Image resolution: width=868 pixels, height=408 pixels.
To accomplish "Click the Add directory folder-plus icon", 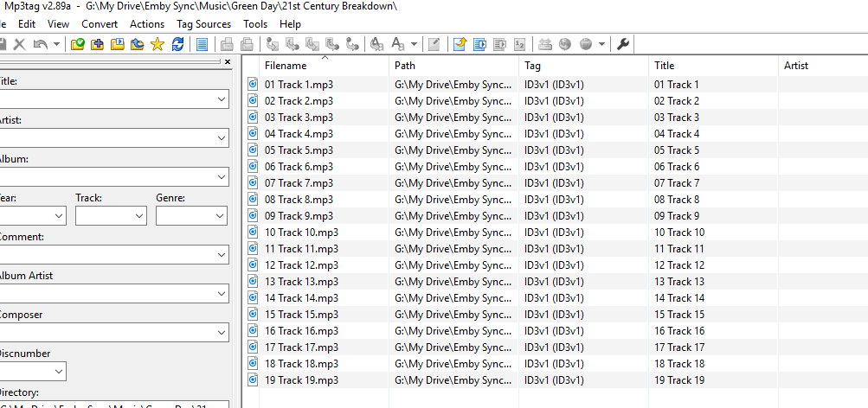I will point(98,44).
